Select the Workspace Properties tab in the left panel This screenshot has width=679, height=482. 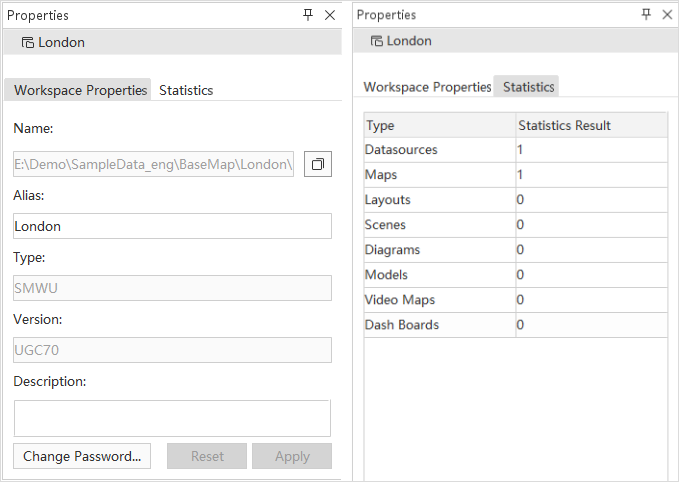tap(80, 90)
